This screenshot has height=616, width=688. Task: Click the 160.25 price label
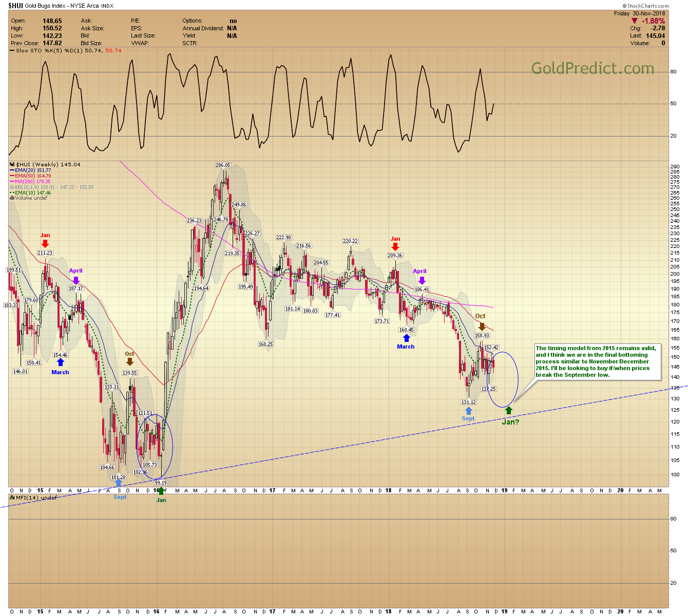point(265,344)
